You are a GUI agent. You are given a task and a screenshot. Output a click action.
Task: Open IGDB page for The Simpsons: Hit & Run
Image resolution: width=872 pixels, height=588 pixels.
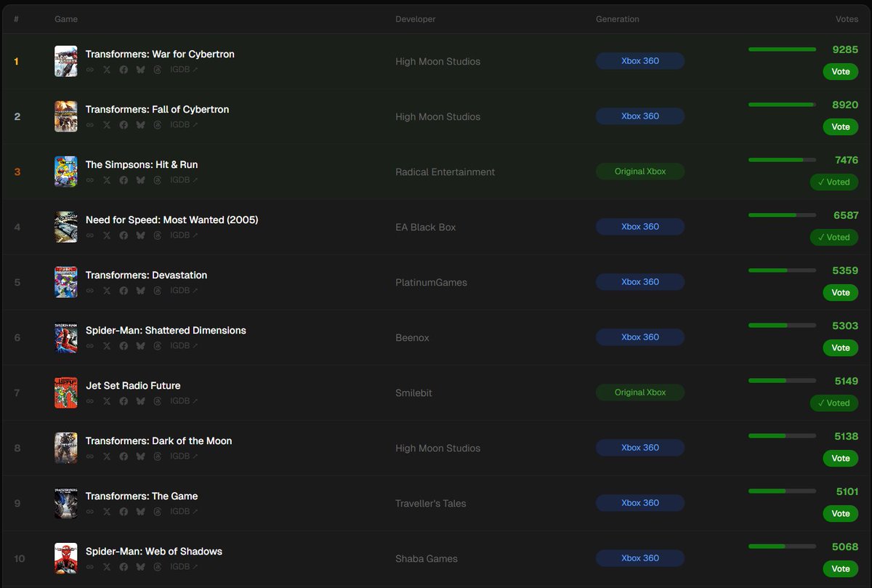tap(184, 180)
